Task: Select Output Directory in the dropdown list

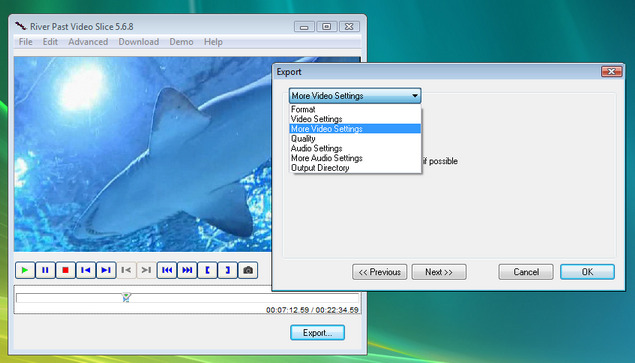Action: [355, 168]
